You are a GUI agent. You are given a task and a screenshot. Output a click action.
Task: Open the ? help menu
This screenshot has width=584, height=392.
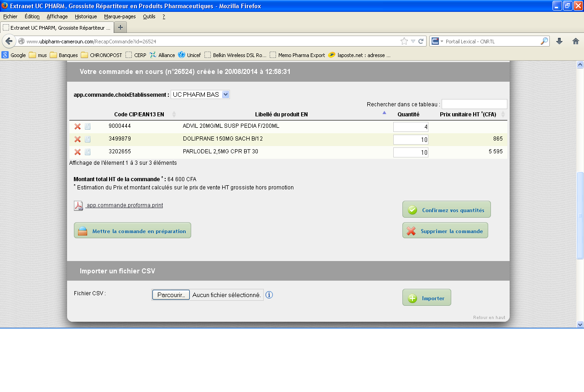(x=164, y=16)
